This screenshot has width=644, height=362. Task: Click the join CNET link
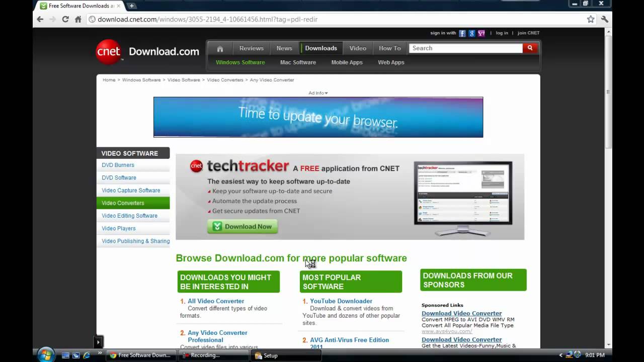(528, 33)
